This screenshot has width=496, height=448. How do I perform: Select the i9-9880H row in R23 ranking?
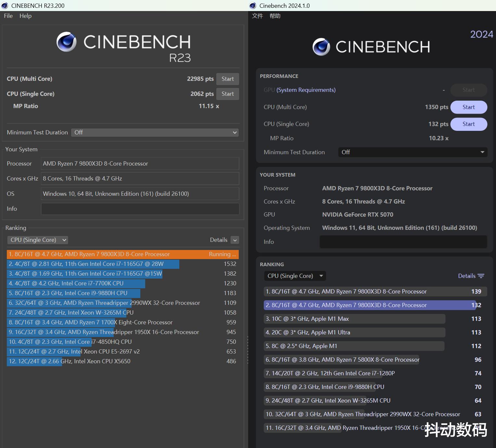pyautogui.click(x=122, y=293)
